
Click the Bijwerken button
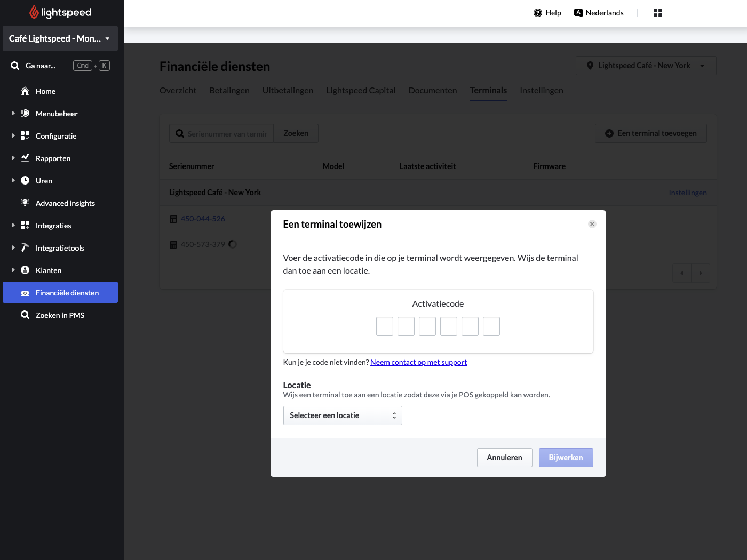(x=566, y=458)
